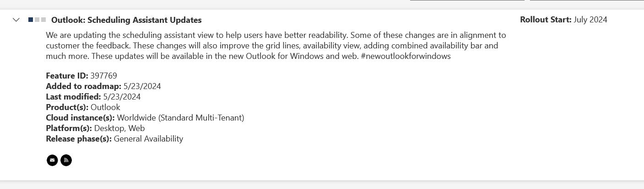Collapse the Scheduling Assistant Updates entry chevron
This screenshot has width=644, height=189.
16,20
